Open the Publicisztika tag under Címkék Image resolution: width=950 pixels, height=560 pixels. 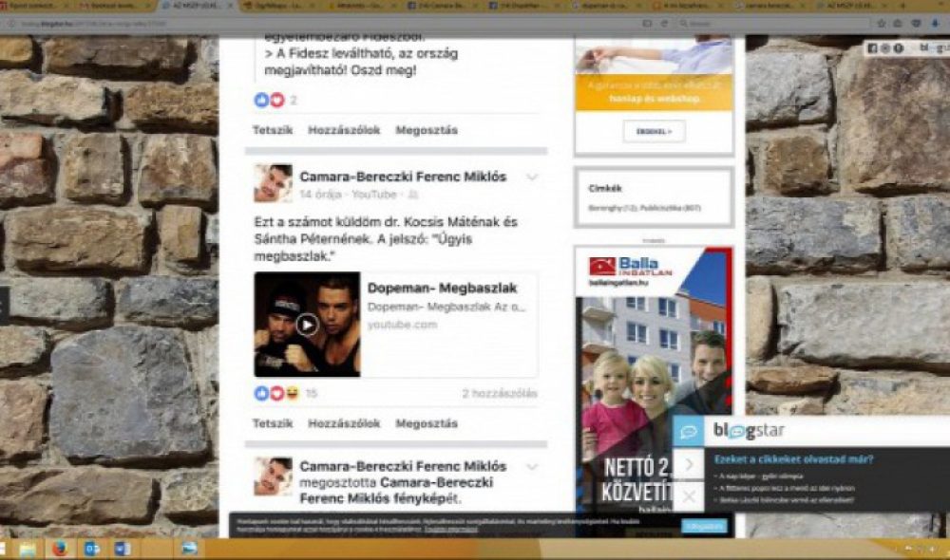tap(671, 208)
